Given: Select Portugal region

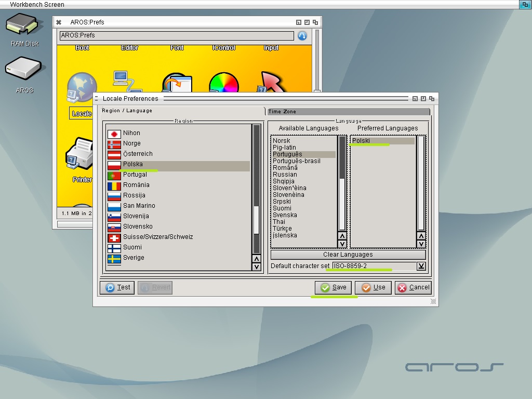Looking at the screenshot, I should (179, 175).
